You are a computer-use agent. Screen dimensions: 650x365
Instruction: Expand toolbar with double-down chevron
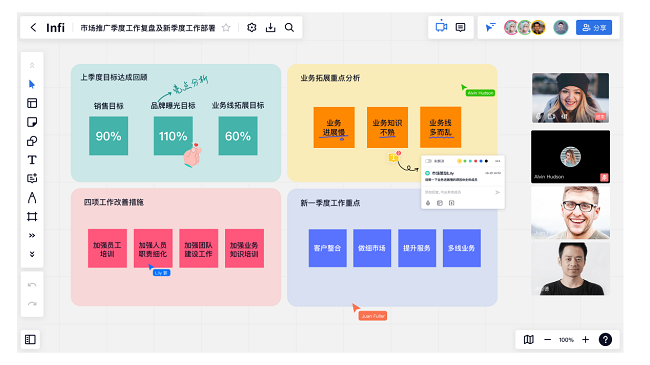32,254
